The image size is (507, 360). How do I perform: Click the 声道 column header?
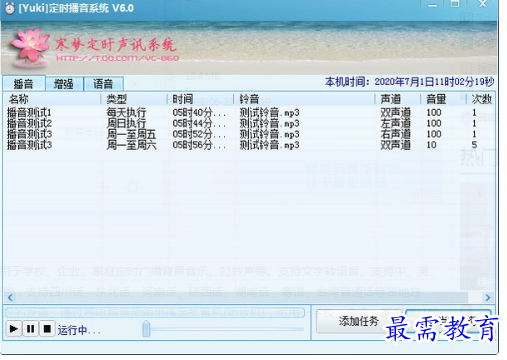coord(397,99)
